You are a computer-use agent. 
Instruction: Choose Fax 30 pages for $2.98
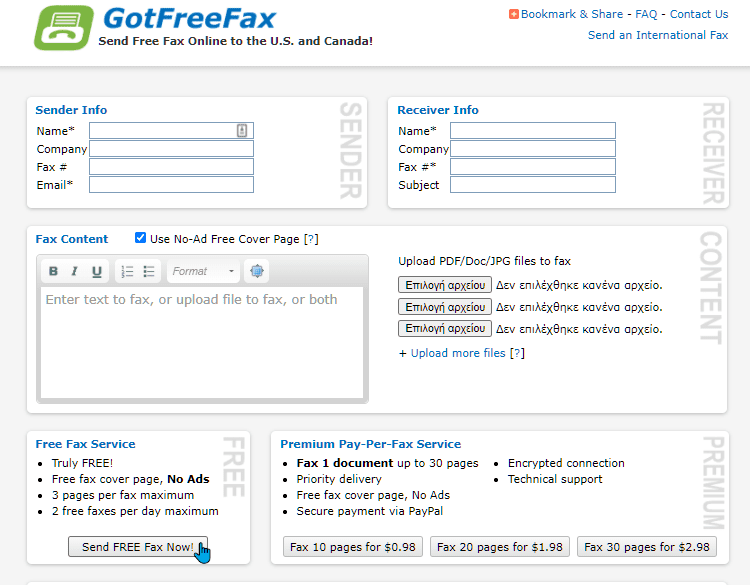point(647,546)
